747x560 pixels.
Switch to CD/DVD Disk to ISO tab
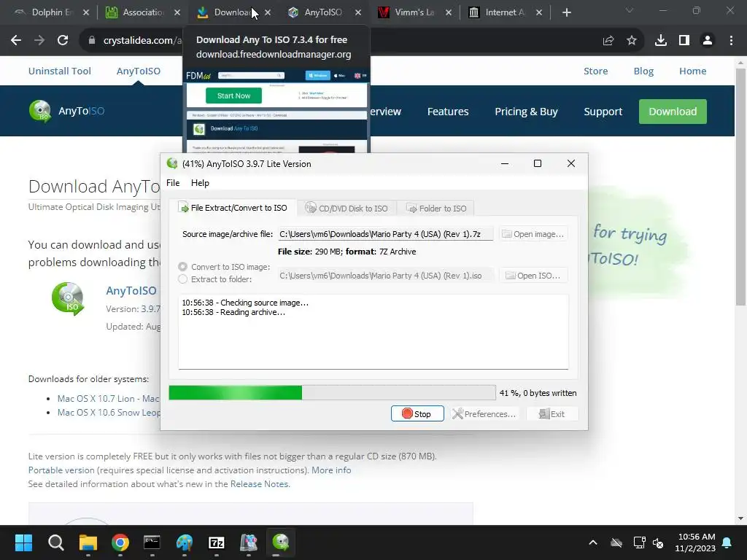point(347,208)
